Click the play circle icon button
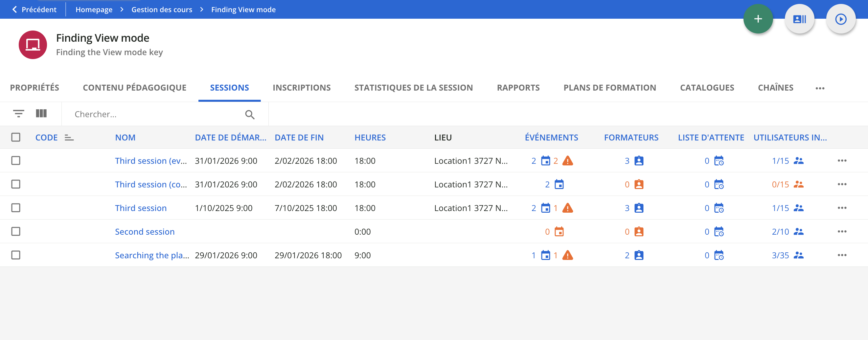Viewport: 868px width, 340px height. [x=840, y=19]
